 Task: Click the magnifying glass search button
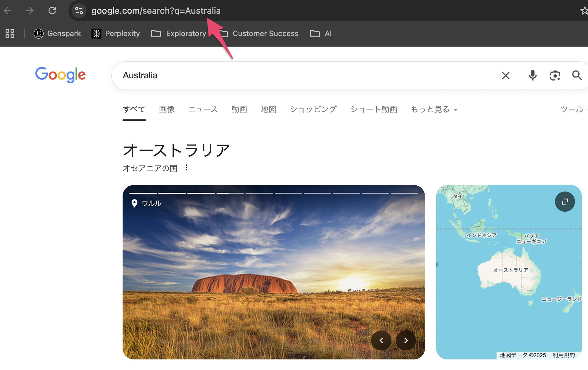coord(577,75)
